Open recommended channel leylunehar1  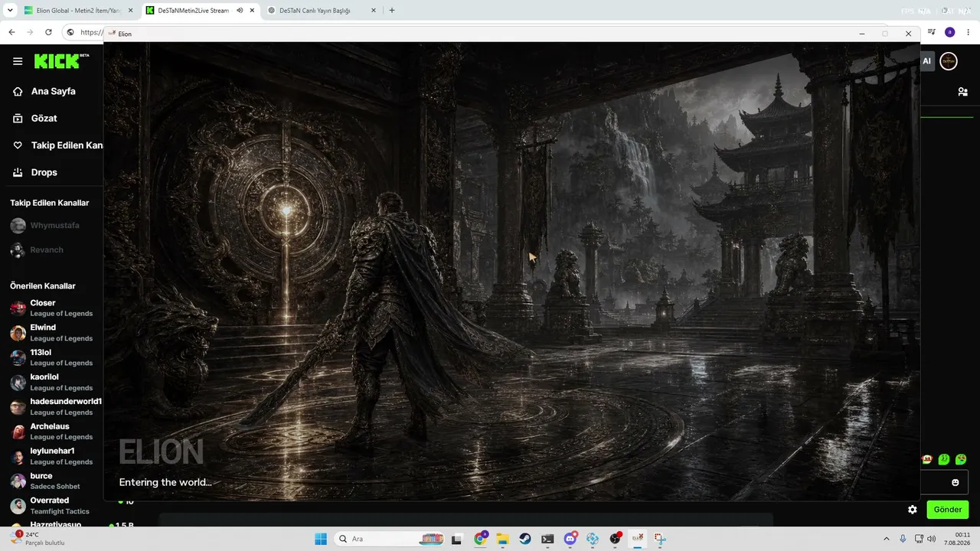[x=51, y=456]
